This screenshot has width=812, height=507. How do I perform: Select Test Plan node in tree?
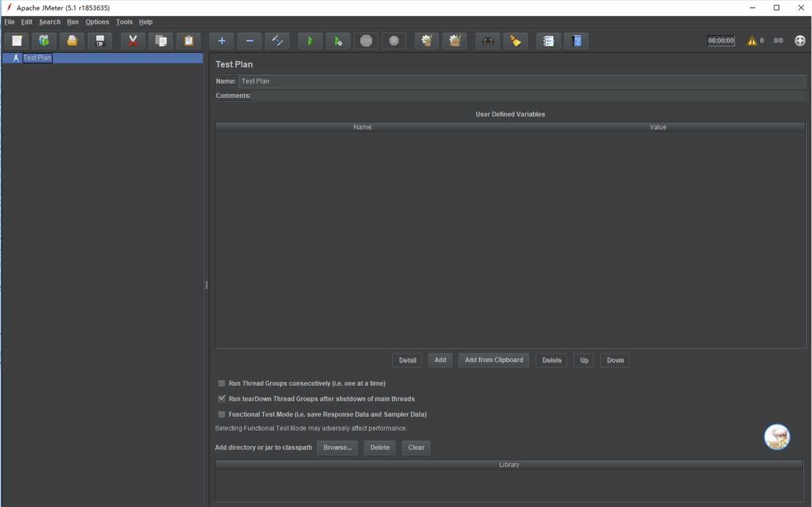37,58
